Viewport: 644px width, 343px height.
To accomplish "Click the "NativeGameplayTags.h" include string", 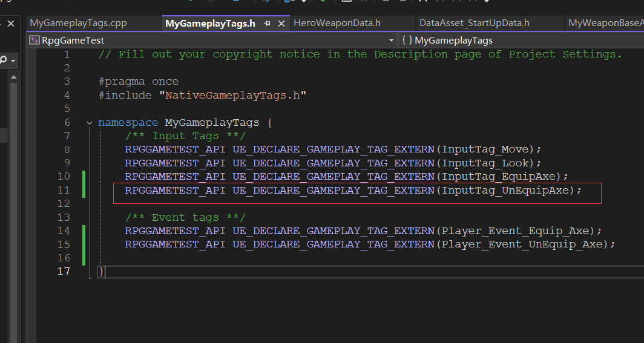I will [x=232, y=95].
